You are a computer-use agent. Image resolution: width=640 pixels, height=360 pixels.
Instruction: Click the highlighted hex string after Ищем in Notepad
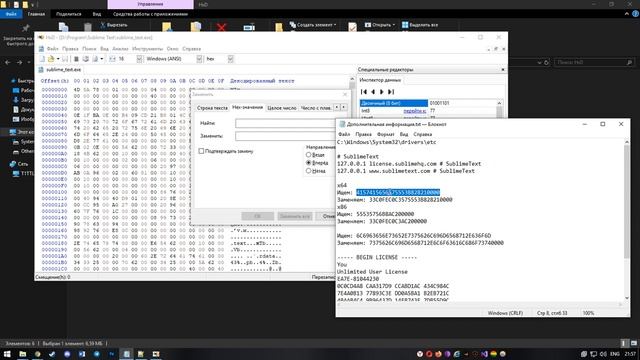[x=398, y=193]
